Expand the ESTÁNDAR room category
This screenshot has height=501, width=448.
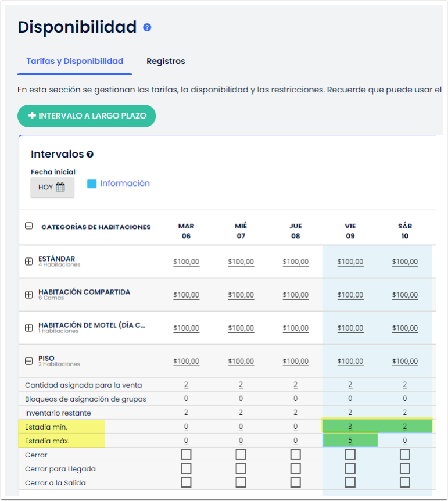click(28, 261)
